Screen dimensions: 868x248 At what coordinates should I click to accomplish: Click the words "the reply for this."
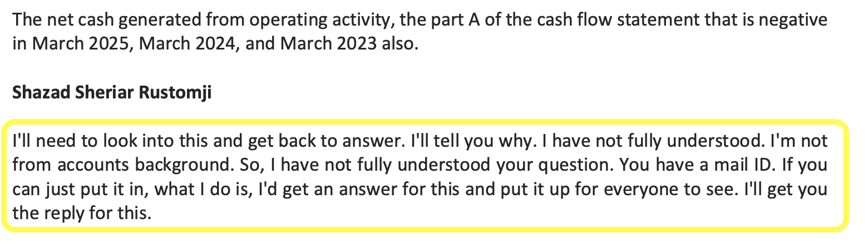(82, 213)
